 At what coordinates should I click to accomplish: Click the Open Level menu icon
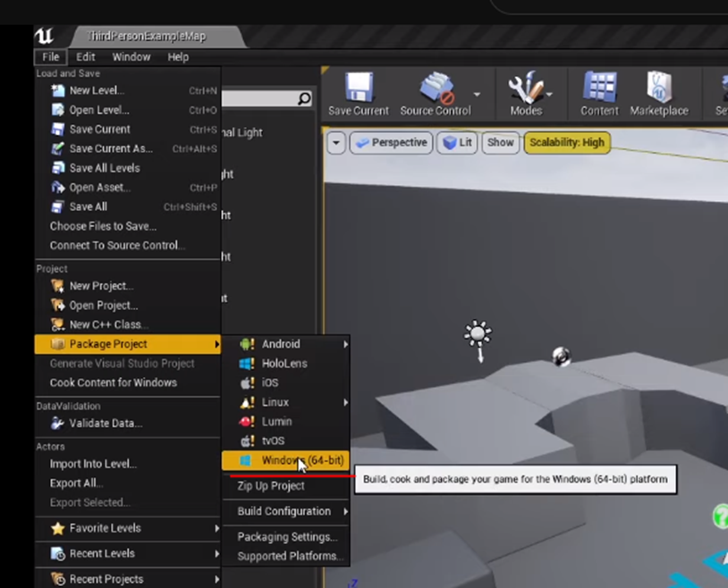click(57, 110)
